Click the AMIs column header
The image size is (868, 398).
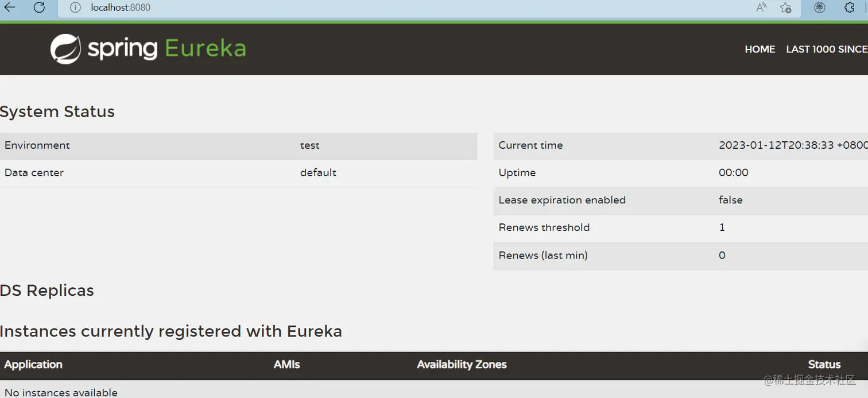coord(287,365)
